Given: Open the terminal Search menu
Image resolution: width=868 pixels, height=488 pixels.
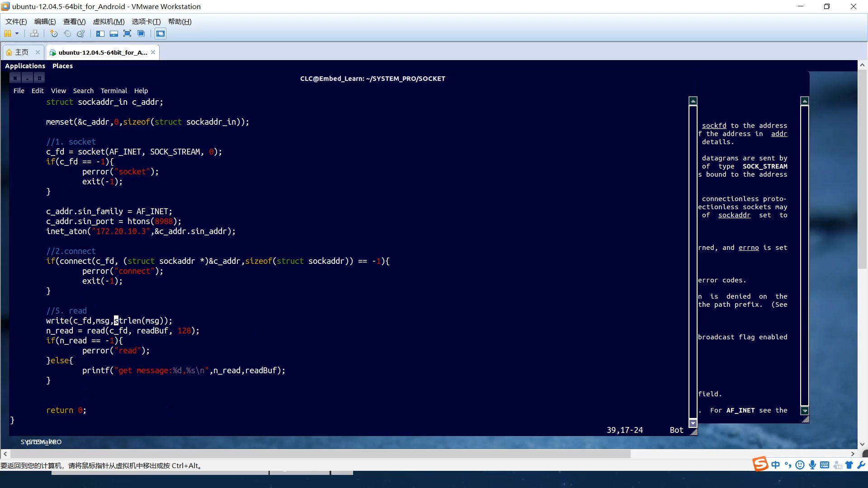Looking at the screenshot, I should click(x=83, y=91).
